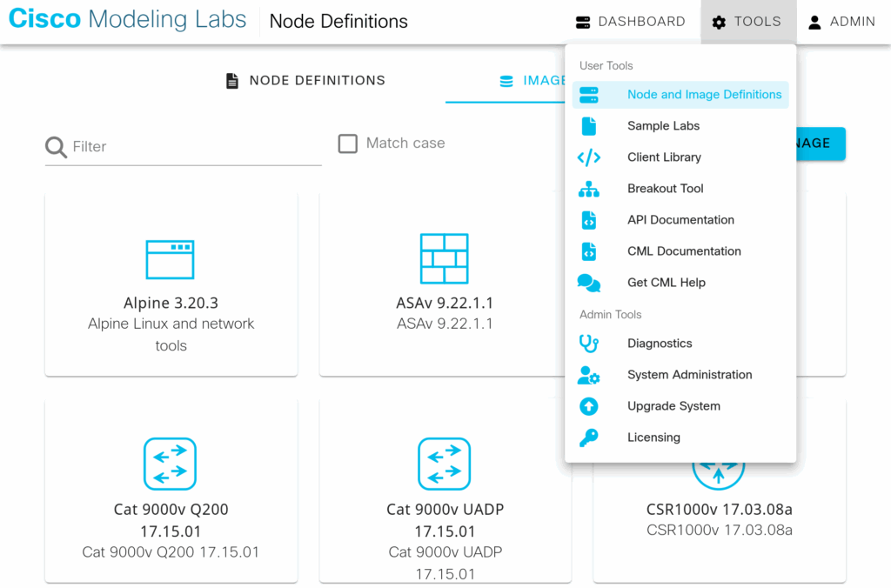Click the Cisco Modeling Labs logo

point(127,21)
